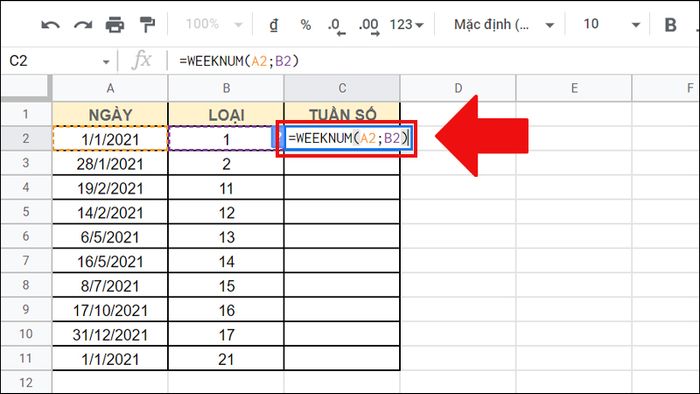Click cell with date 6/5/2021
Image resolution: width=700 pixels, height=394 pixels.
tap(110, 236)
